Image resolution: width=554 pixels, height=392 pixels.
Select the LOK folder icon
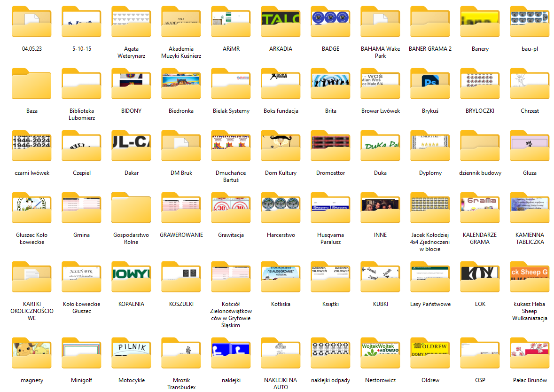(480, 277)
